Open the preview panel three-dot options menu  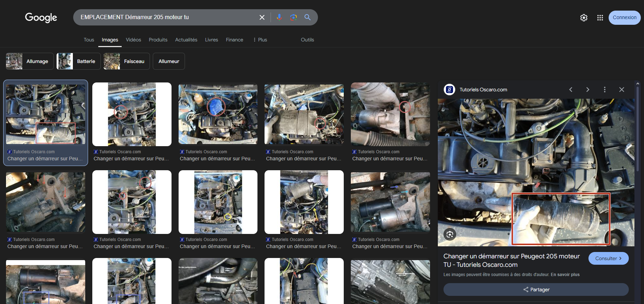coord(605,90)
